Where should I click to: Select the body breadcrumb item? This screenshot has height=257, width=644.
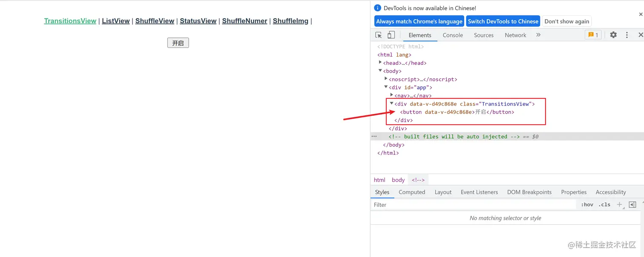point(398,180)
